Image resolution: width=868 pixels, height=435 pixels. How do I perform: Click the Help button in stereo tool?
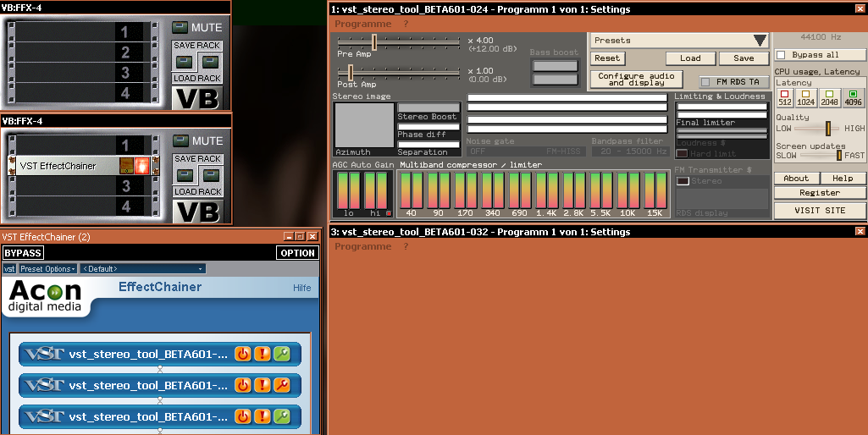pyautogui.click(x=843, y=179)
